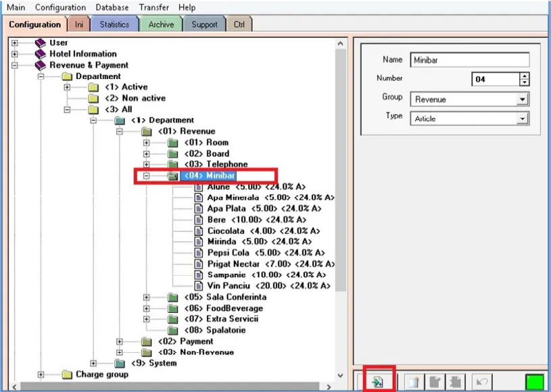Switch to the Archive tab

(161, 24)
